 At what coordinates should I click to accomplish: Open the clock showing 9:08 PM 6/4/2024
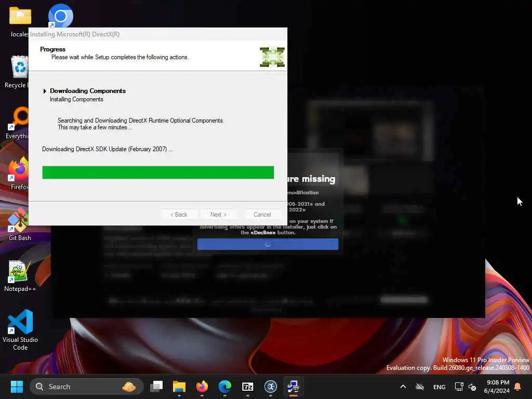coord(497,387)
